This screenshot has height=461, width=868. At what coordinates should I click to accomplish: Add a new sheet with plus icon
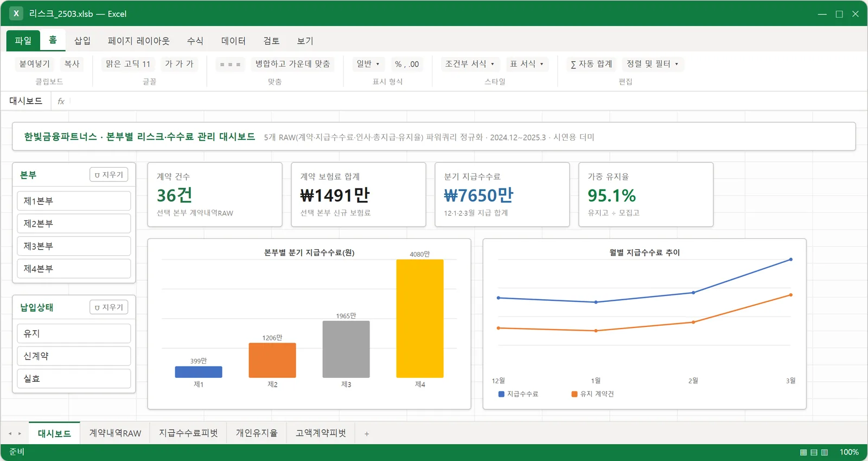(x=367, y=434)
